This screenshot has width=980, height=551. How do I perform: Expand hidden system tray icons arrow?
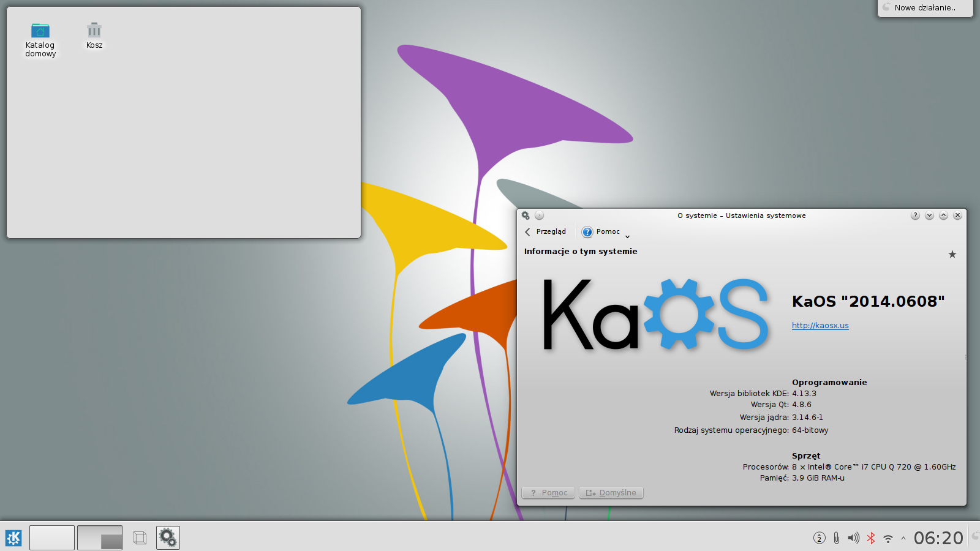tap(903, 539)
